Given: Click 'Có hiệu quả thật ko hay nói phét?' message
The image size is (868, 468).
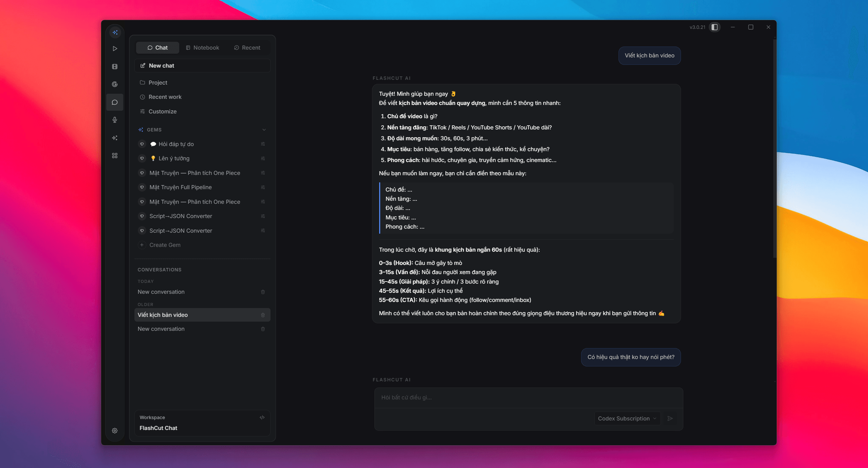Looking at the screenshot, I should coord(631,357).
